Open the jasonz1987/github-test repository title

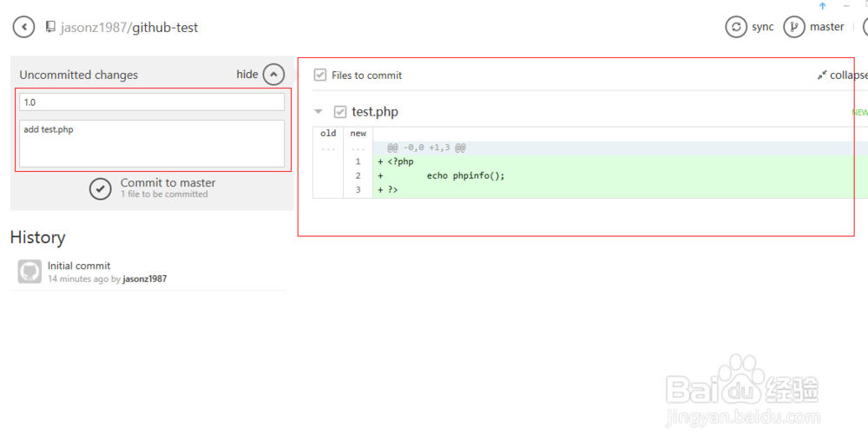129,27
